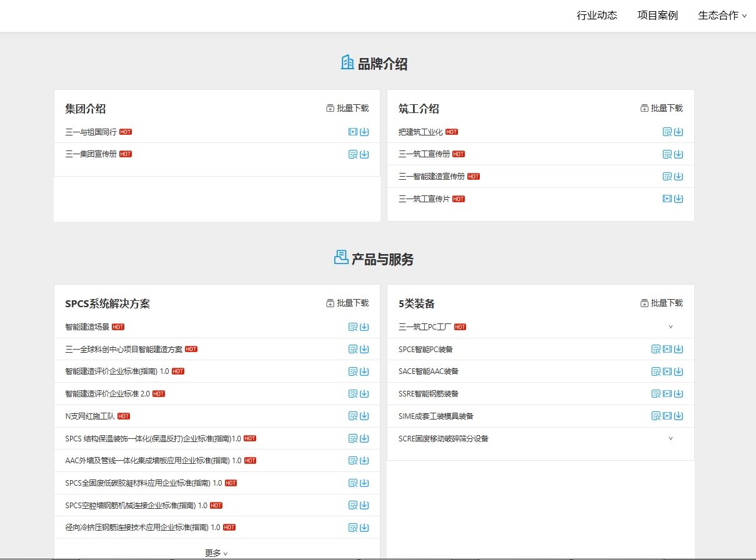Preview SSRE智能钢筋装备 document
The image size is (756, 560).
pos(656,394)
